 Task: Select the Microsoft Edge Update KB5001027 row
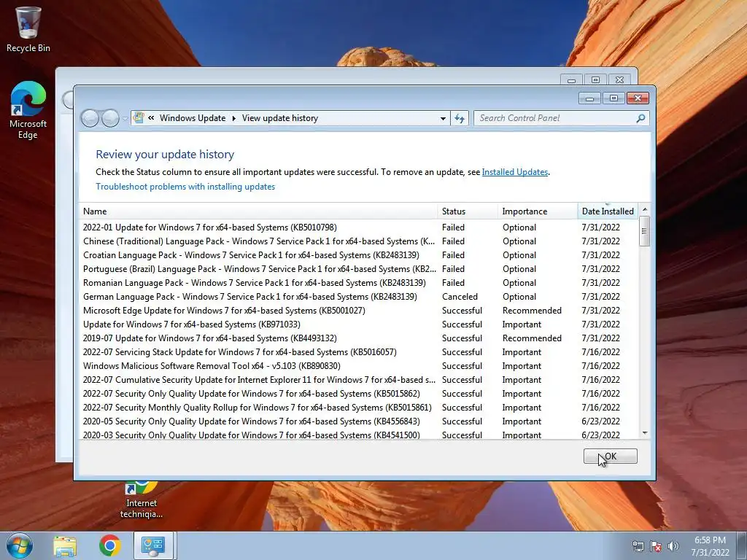358,311
